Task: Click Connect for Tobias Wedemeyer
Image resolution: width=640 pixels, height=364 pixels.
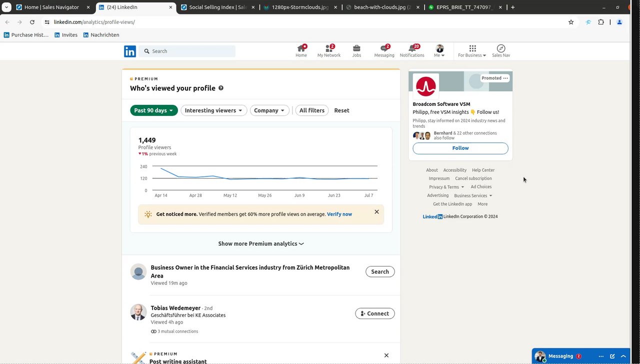Action: pos(375,314)
